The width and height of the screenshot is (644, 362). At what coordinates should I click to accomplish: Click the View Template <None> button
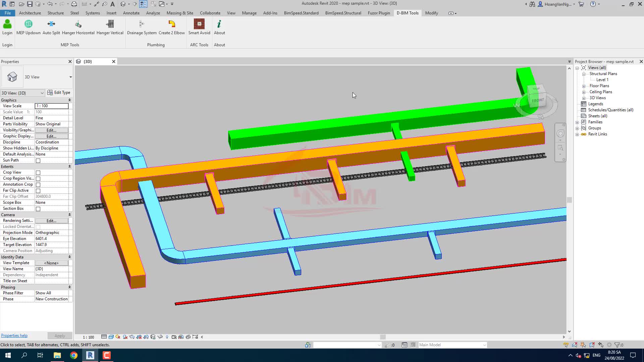click(x=51, y=263)
